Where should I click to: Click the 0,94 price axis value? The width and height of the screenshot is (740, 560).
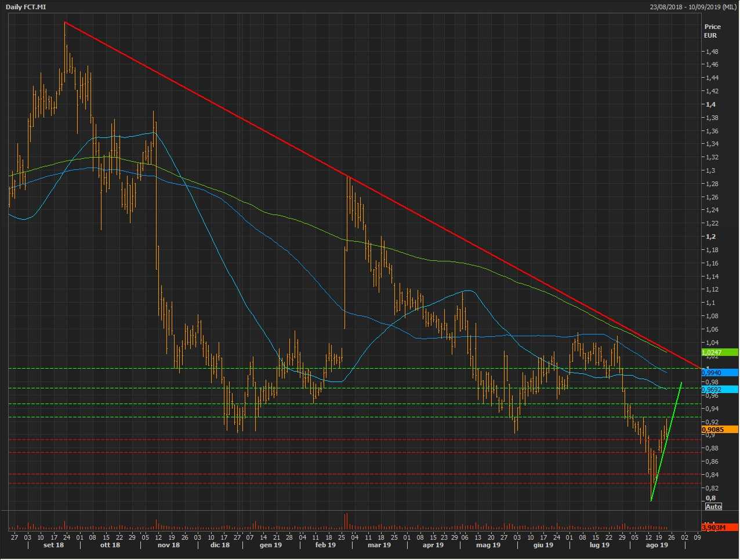click(x=712, y=409)
